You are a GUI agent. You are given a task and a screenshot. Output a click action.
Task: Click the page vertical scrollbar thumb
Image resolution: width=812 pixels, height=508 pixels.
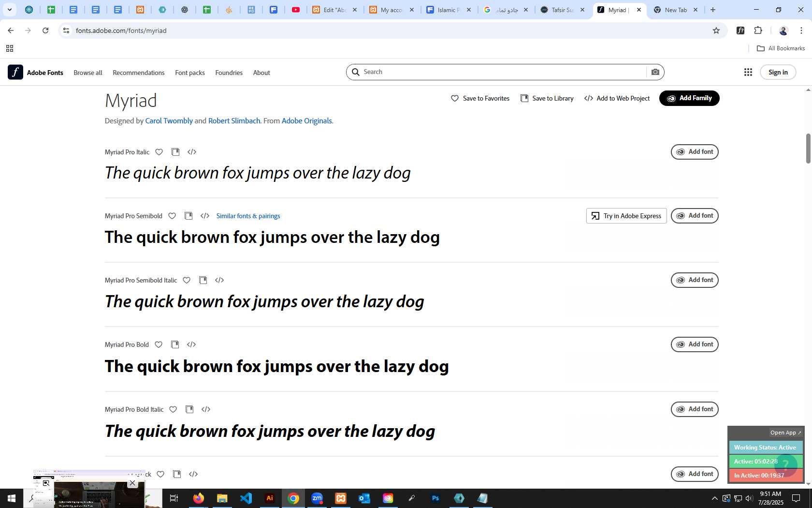coord(808,149)
